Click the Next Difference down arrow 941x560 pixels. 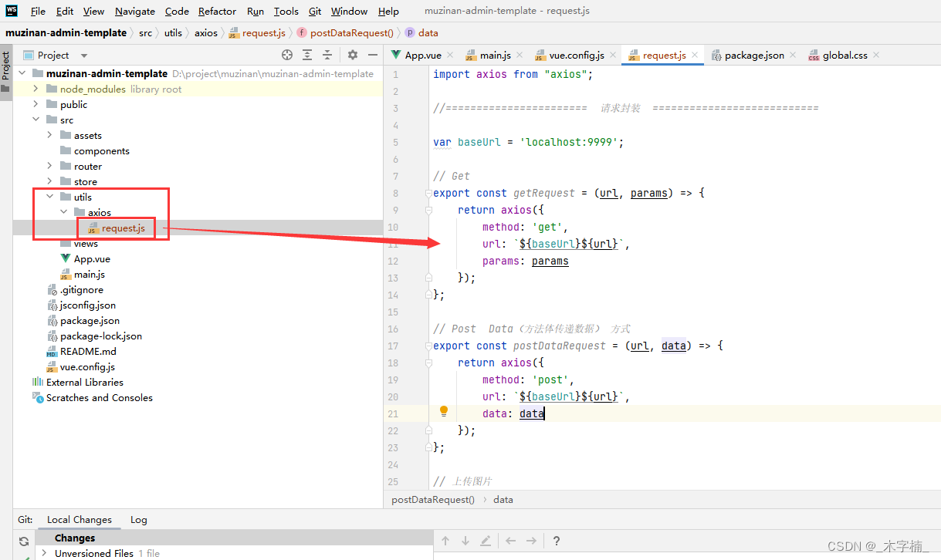(x=465, y=541)
